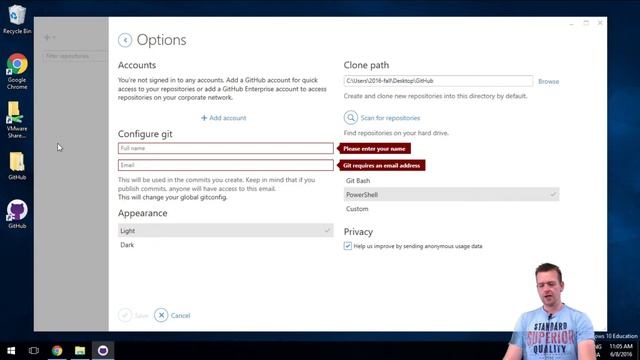Screen dimensions: 640x360
Task: Click the Cancel button label
Action: coord(180,316)
